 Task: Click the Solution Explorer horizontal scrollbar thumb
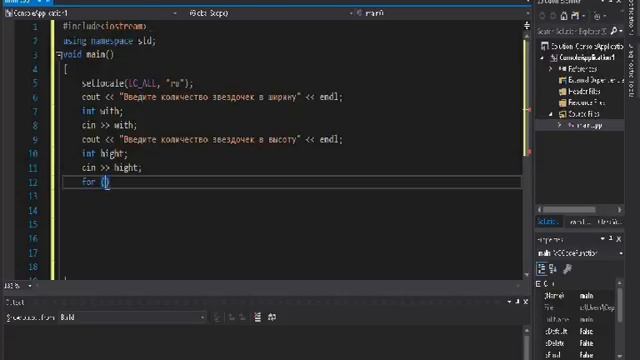coord(569,209)
